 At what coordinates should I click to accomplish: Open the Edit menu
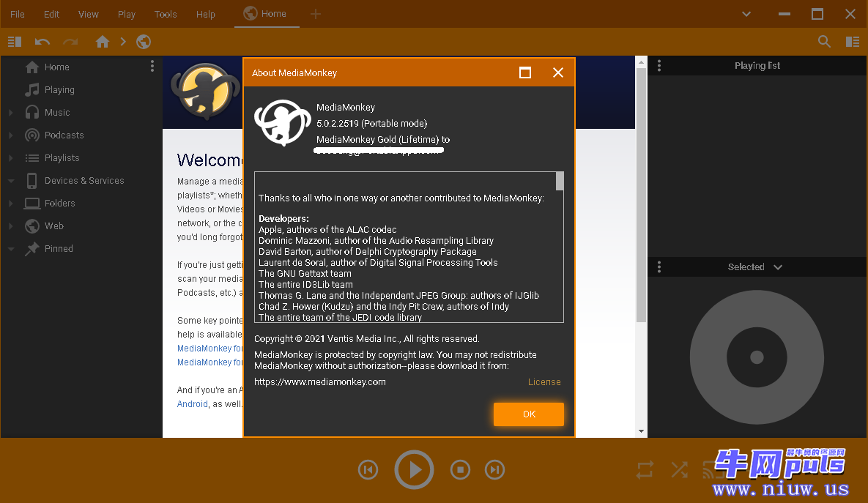click(51, 15)
